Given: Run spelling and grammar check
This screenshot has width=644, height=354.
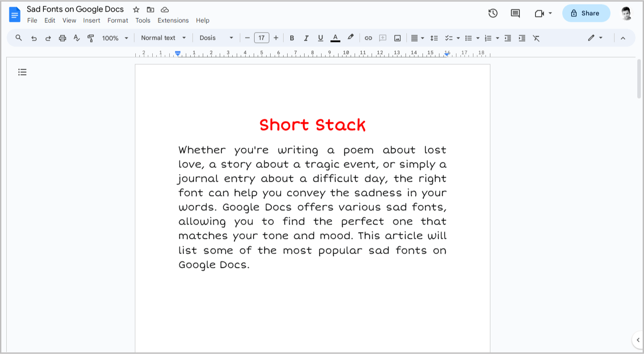Looking at the screenshot, I should (77, 38).
